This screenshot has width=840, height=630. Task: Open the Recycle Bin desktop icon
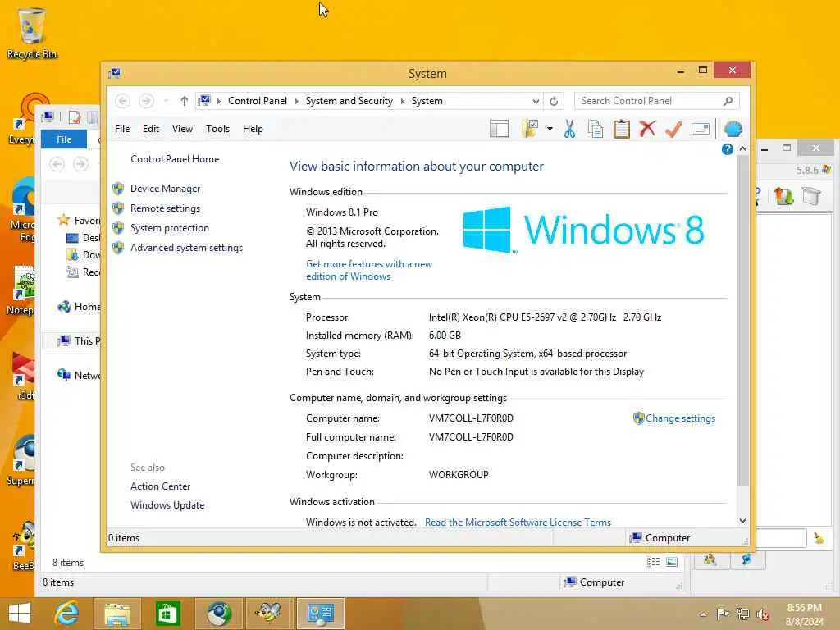(31, 33)
